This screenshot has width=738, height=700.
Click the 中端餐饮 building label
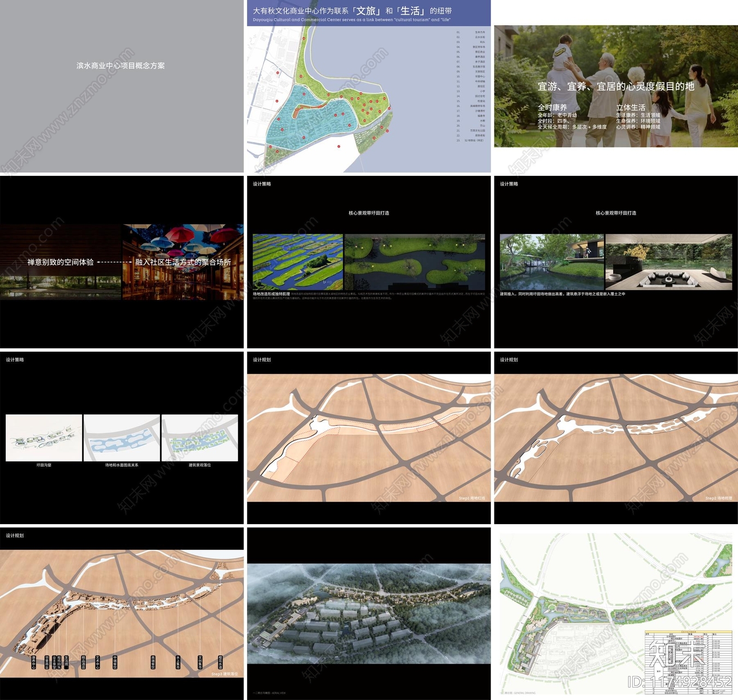115,662
